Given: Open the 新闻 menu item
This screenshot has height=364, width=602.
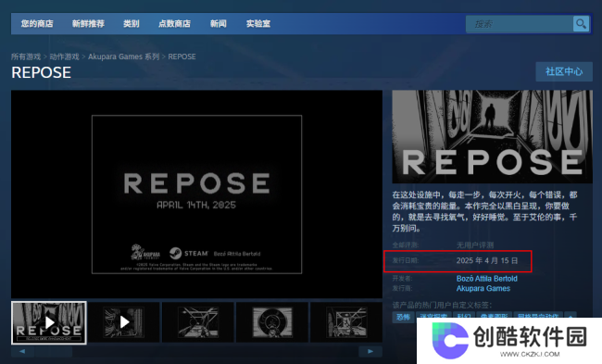Looking at the screenshot, I should pos(219,24).
